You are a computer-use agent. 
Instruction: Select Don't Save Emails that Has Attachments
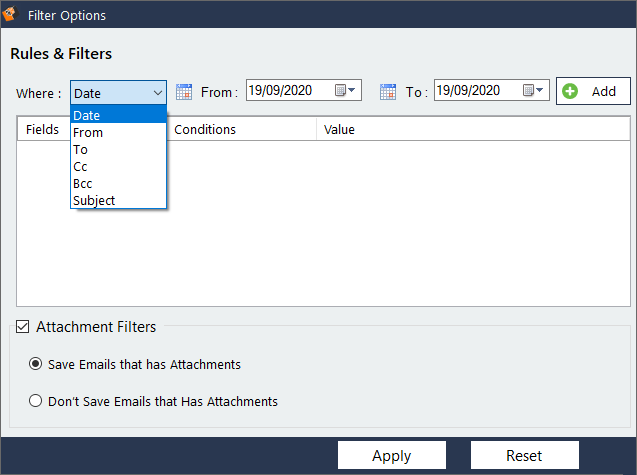37,401
